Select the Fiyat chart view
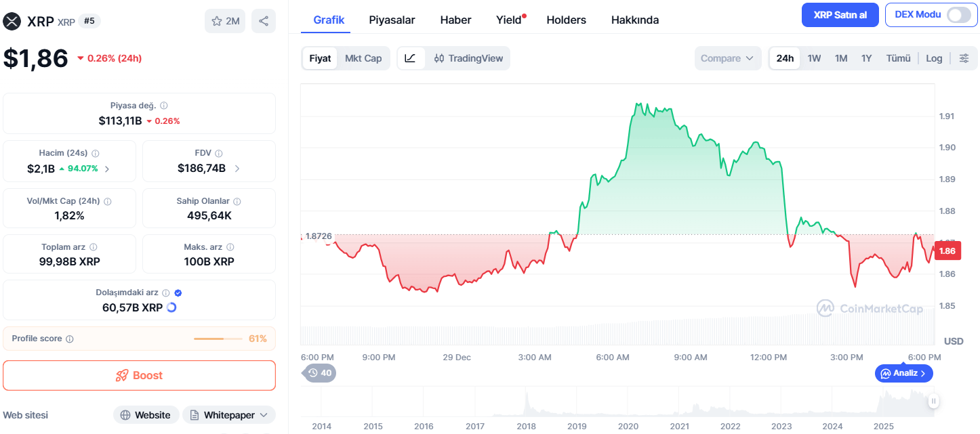Image resolution: width=980 pixels, height=434 pixels. [x=320, y=58]
